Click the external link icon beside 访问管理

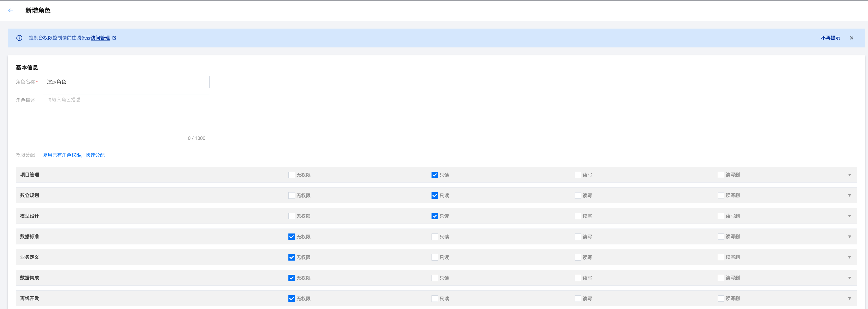tap(114, 38)
